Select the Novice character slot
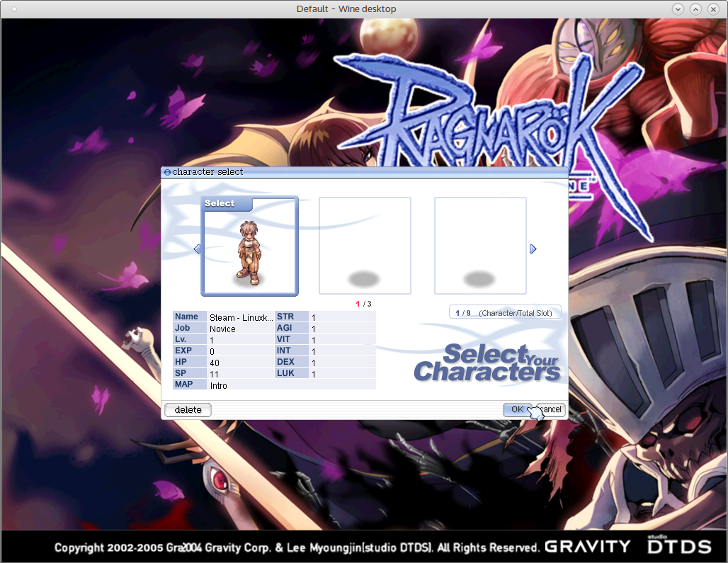The width and height of the screenshot is (728, 563). pos(249,246)
